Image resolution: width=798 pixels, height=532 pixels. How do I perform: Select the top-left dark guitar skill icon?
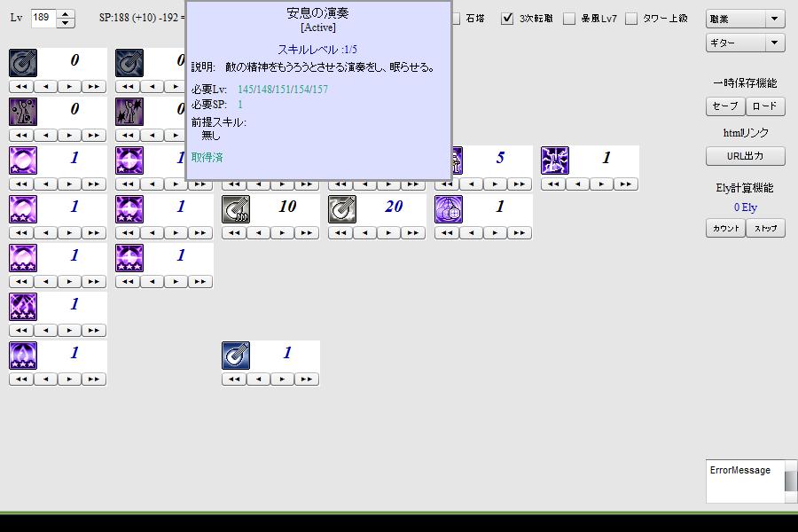(x=23, y=63)
